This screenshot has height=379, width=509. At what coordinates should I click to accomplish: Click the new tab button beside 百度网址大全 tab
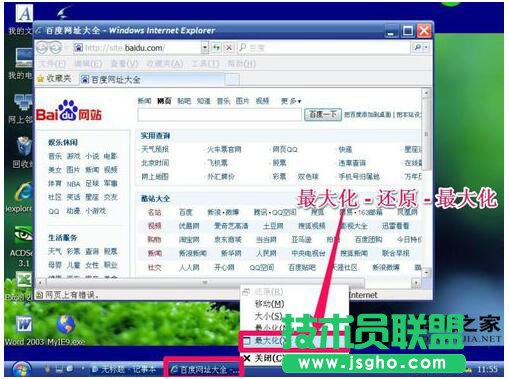(232, 79)
